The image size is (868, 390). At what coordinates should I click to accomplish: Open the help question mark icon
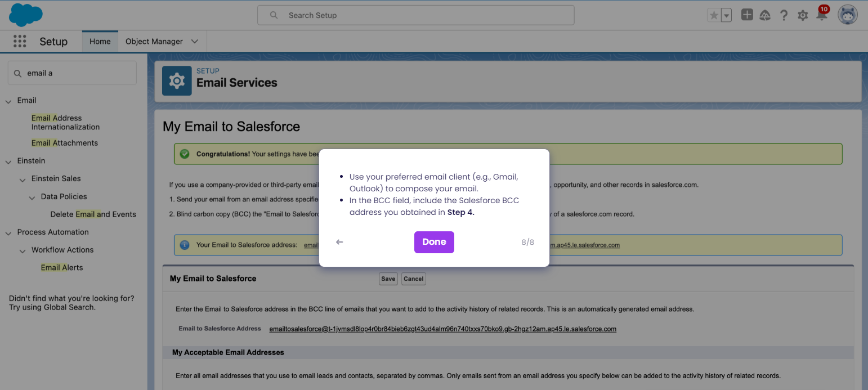(784, 15)
